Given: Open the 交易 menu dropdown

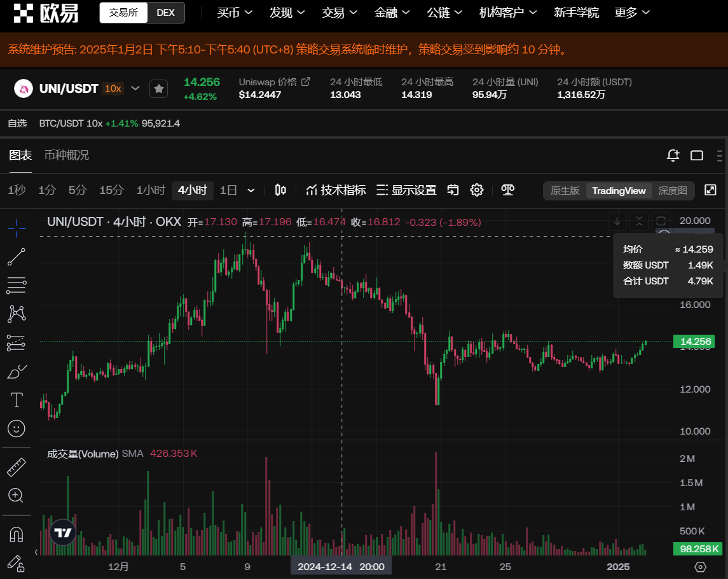Looking at the screenshot, I should tap(340, 13).
